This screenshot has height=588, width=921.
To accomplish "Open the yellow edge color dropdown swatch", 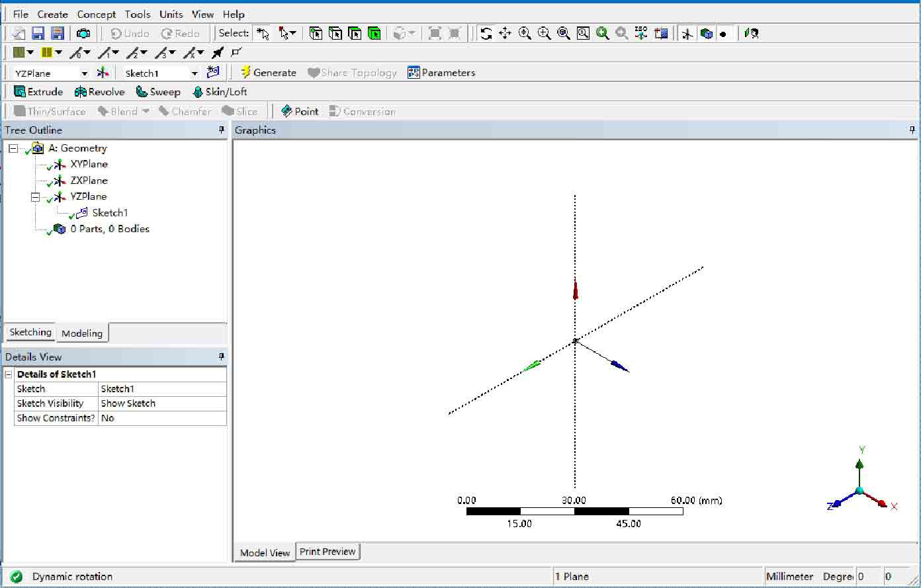I will [51, 52].
